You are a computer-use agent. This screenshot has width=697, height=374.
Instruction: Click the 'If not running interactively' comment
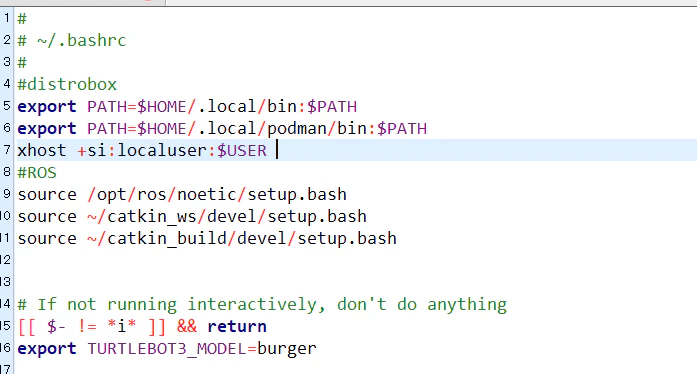(x=262, y=305)
